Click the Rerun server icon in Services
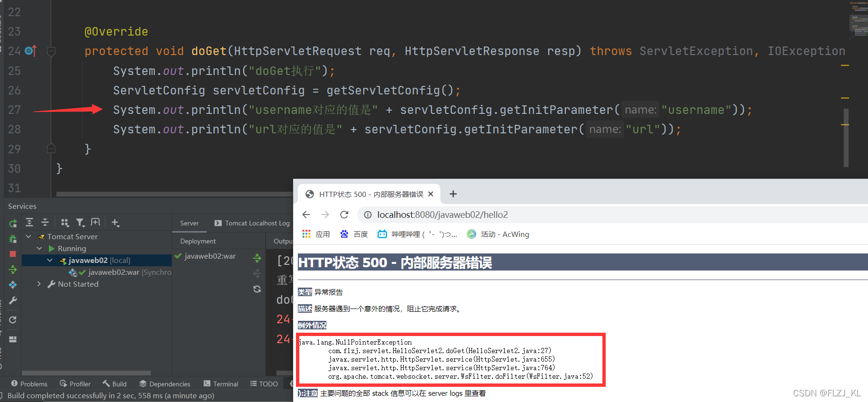Viewport: 868px width, 402px height. pyautogui.click(x=13, y=223)
